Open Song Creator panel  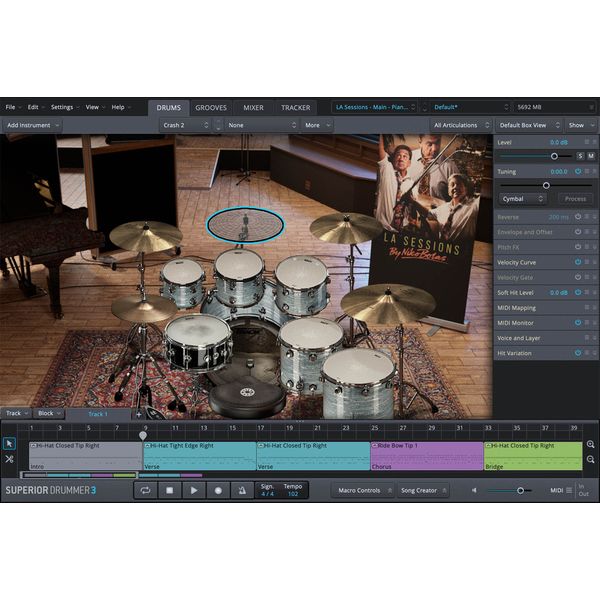click(x=424, y=490)
